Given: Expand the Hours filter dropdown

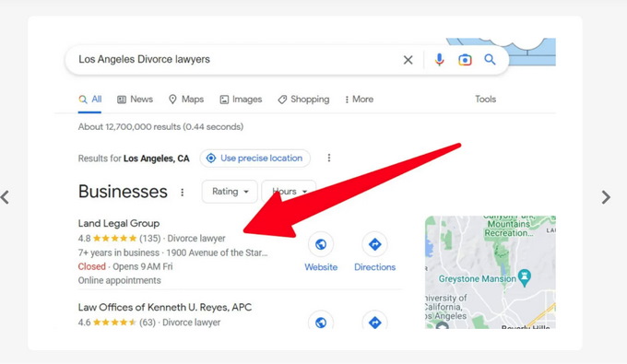Looking at the screenshot, I should click(289, 192).
